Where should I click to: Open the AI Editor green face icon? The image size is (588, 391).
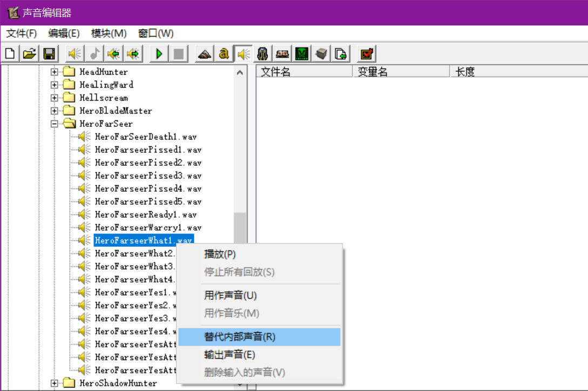click(302, 54)
